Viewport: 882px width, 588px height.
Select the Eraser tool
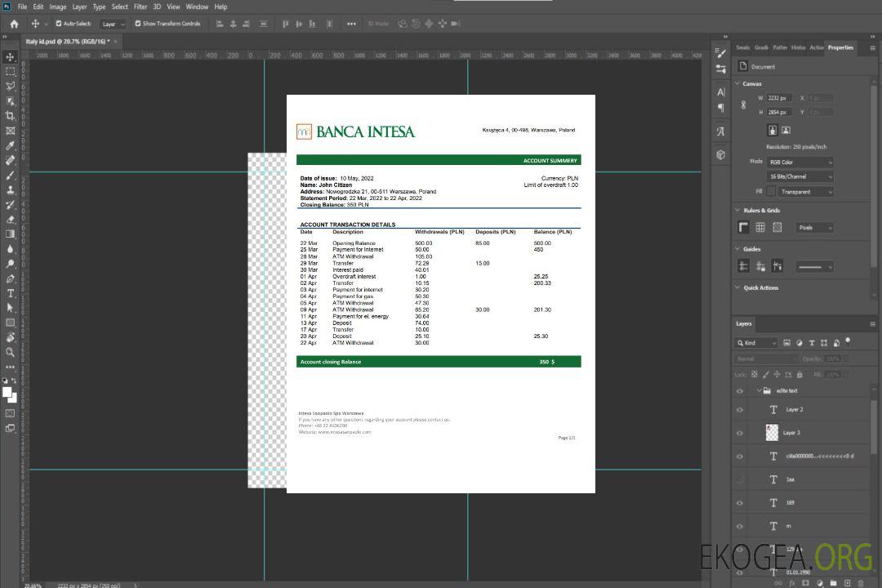[x=10, y=220]
